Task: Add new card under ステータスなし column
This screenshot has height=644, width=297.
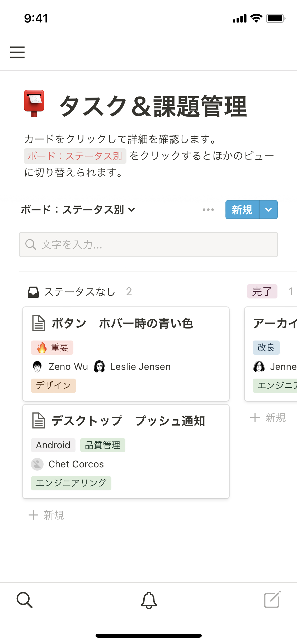Action: pos(46,515)
